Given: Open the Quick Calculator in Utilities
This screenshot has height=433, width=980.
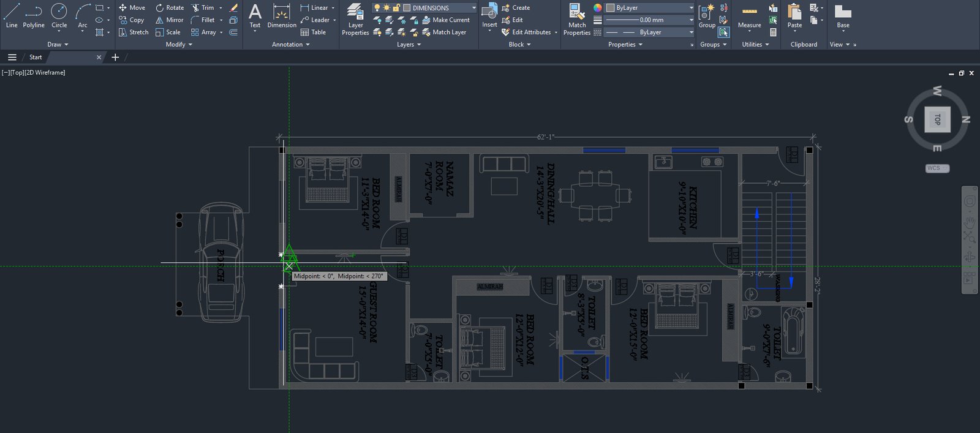Looking at the screenshot, I should point(774,32).
